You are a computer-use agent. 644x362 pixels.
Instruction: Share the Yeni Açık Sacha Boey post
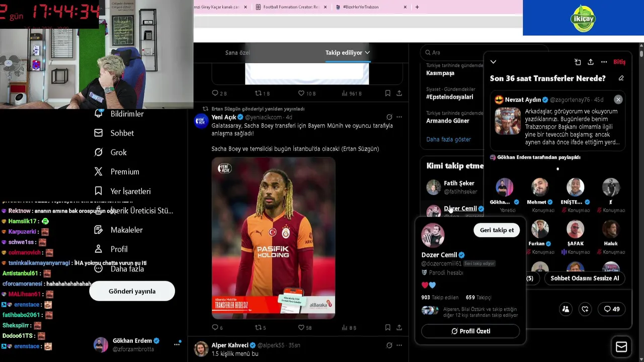[x=399, y=328]
